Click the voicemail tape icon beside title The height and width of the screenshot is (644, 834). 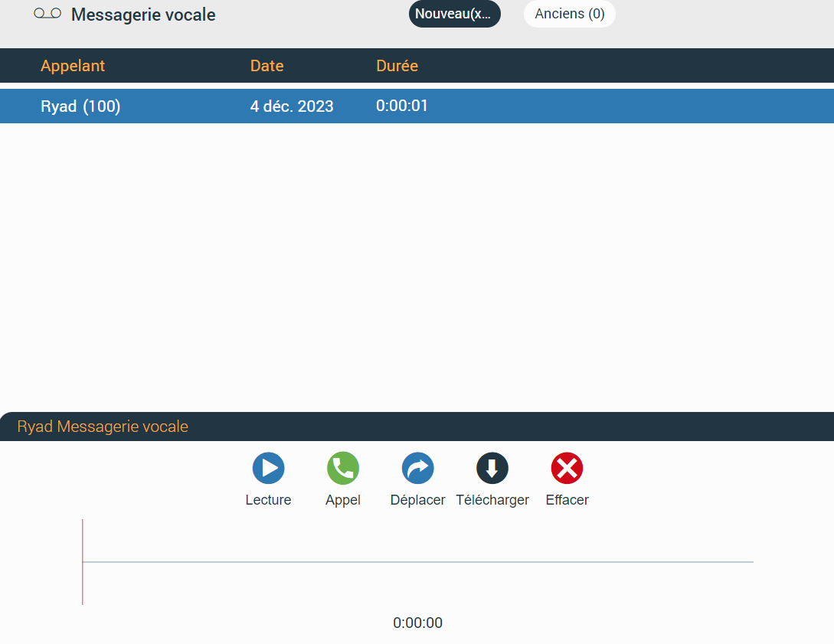tap(47, 14)
